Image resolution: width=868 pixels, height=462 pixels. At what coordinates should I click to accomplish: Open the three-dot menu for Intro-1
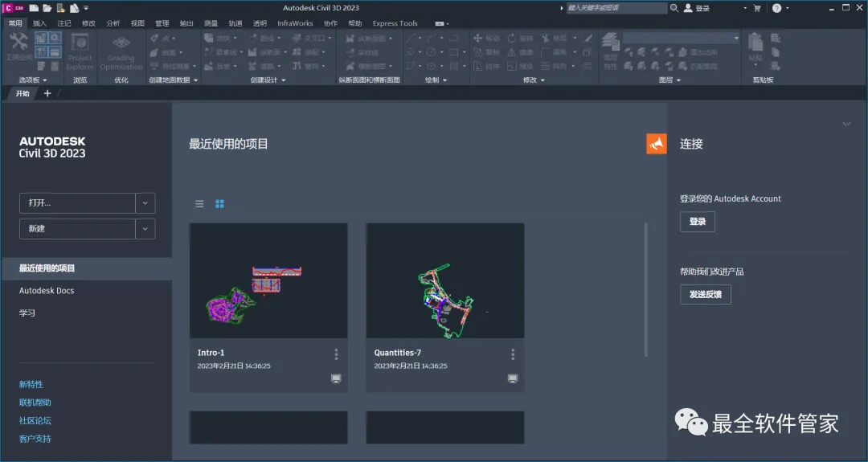coord(336,354)
